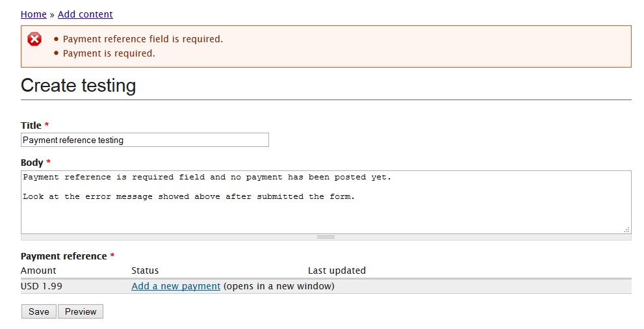Click the Body field label

pos(32,163)
